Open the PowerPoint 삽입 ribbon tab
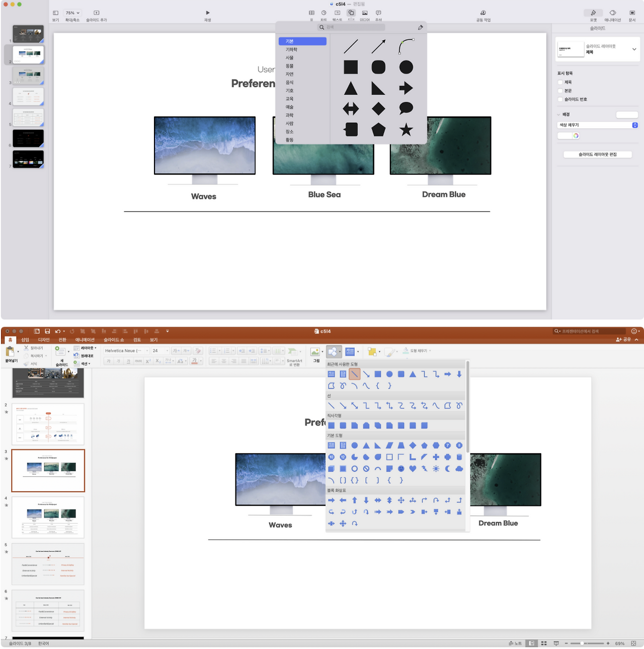Viewport: 644px width, 649px height. coord(25,340)
